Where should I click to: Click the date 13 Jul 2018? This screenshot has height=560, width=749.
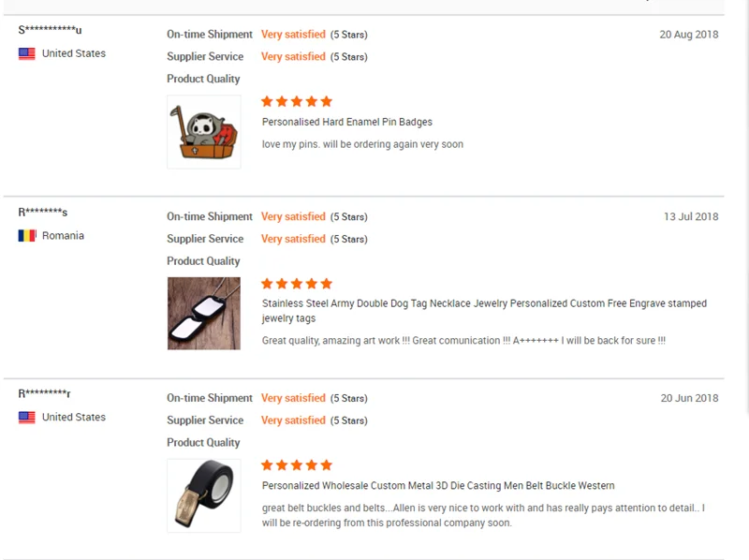(690, 216)
